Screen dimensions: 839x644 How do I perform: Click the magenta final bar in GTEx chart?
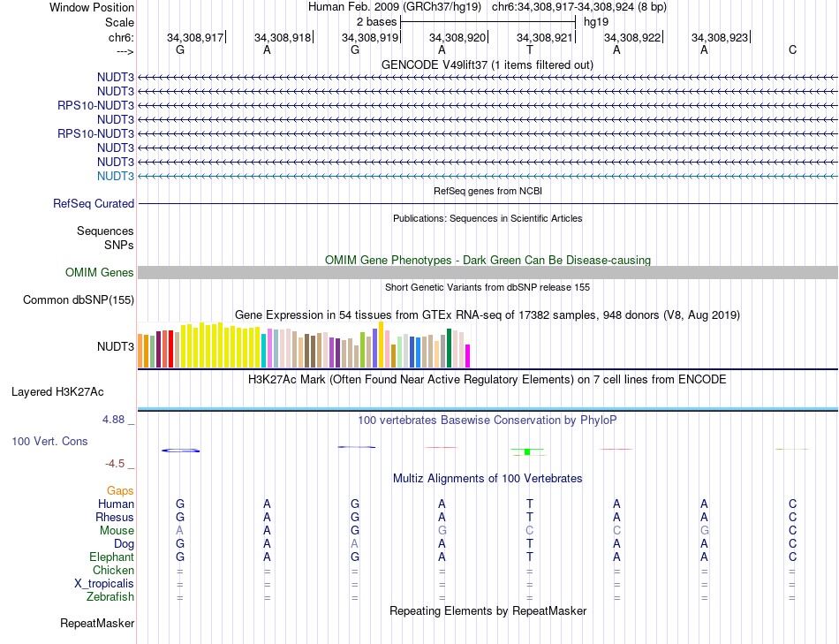click(x=467, y=356)
